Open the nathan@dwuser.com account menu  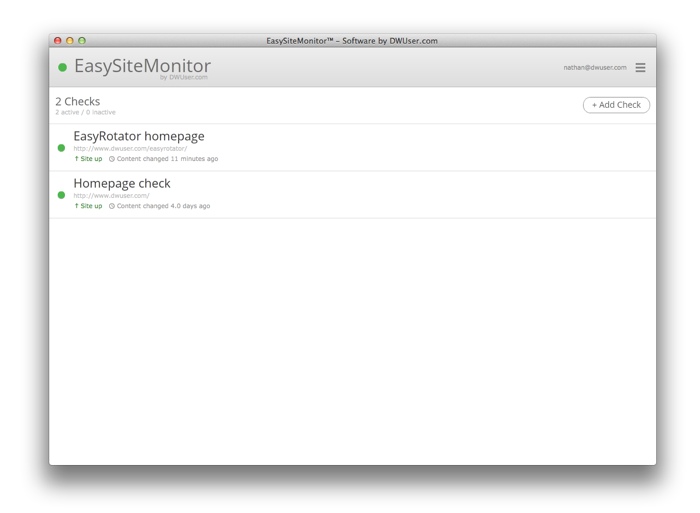[594, 68]
